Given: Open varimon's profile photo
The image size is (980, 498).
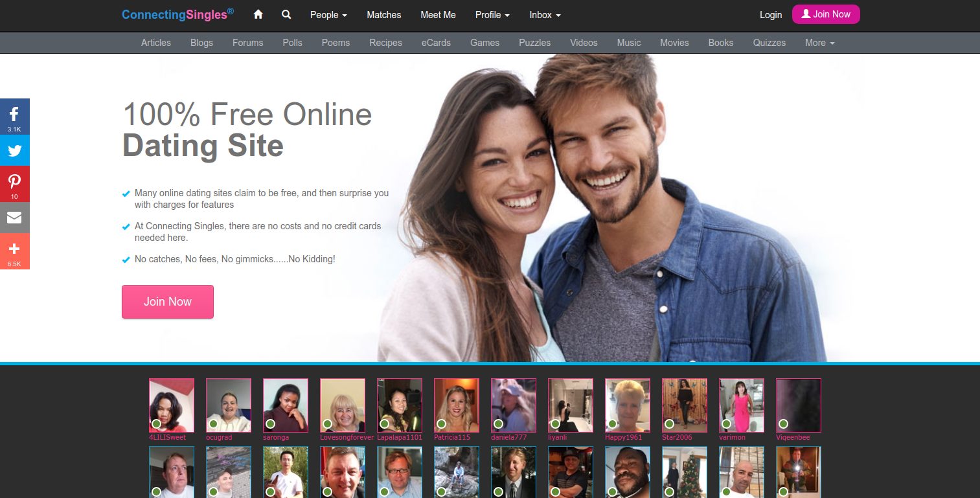Looking at the screenshot, I should point(742,405).
